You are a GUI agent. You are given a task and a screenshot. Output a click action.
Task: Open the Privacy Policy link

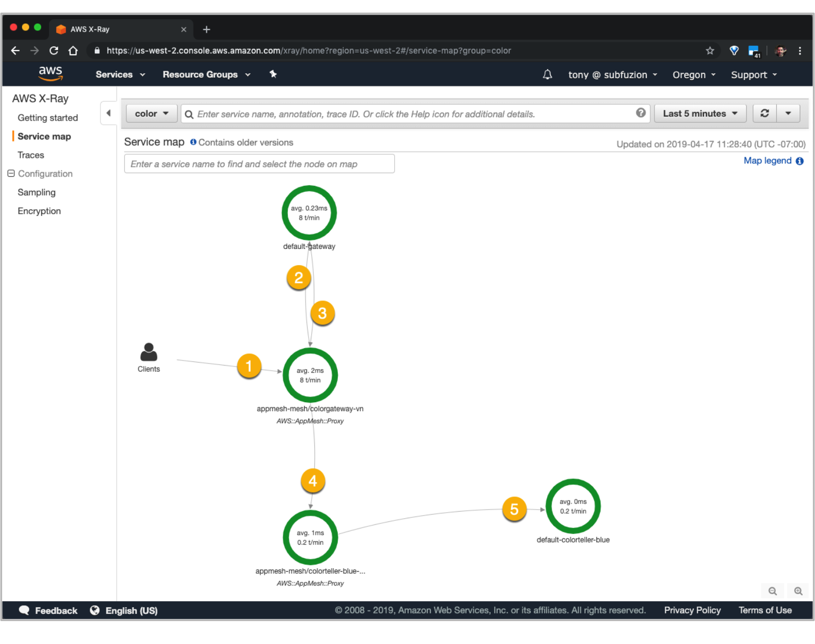(692, 610)
